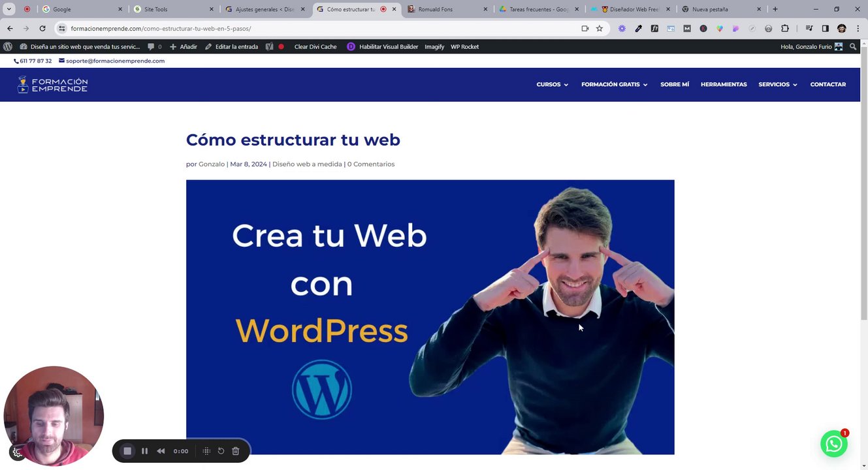
Task: Click the Crea tu Web featured image
Action: pos(430,317)
